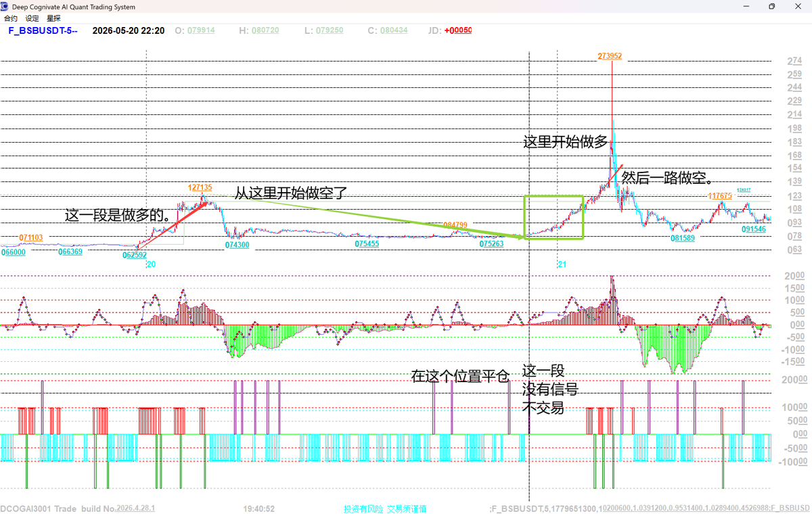The width and height of the screenshot is (812, 514).
Task: Close the Deep Cognivate window
Action: click(x=797, y=7)
